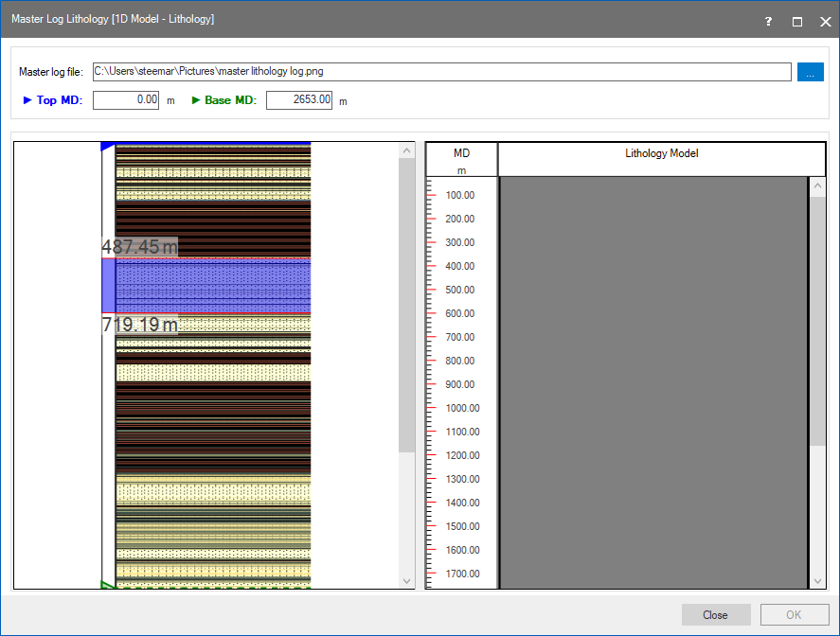The width and height of the screenshot is (840, 636).
Task: Click the Master log file path field
Action: (440, 72)
